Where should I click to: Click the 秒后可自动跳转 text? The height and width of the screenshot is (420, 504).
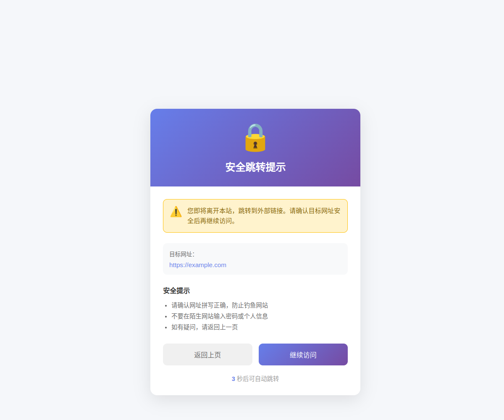(x=258, y=379)
